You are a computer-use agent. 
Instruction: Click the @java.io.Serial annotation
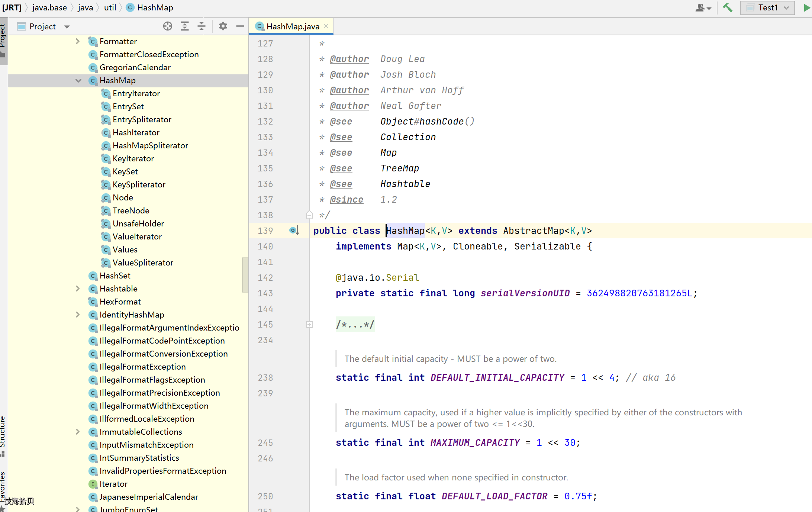pos(377,277)
